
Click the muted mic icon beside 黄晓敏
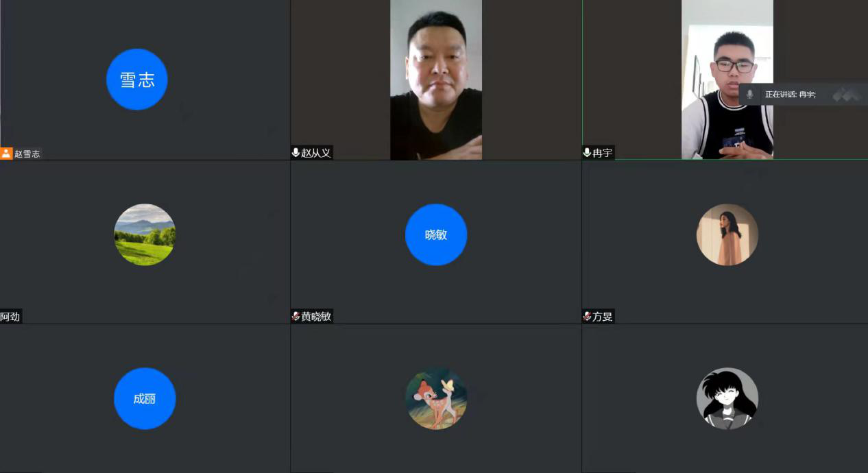[296, 316]
